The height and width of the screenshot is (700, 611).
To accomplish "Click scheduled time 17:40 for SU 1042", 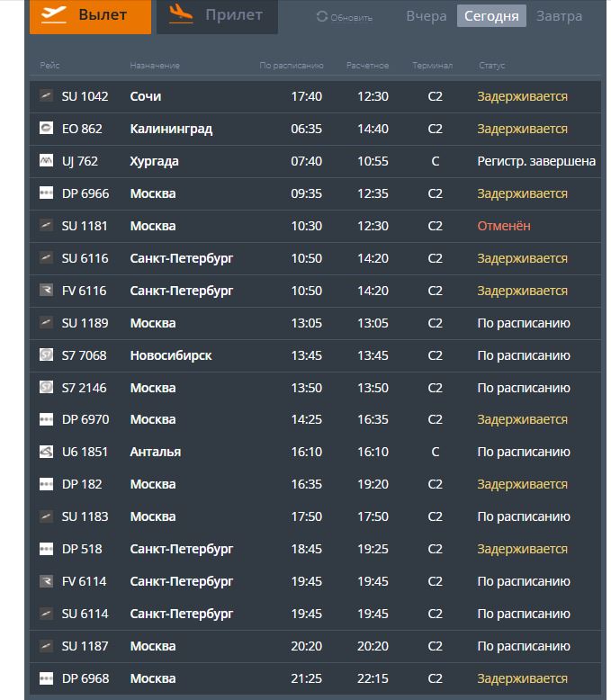I will tap(306, 96).
